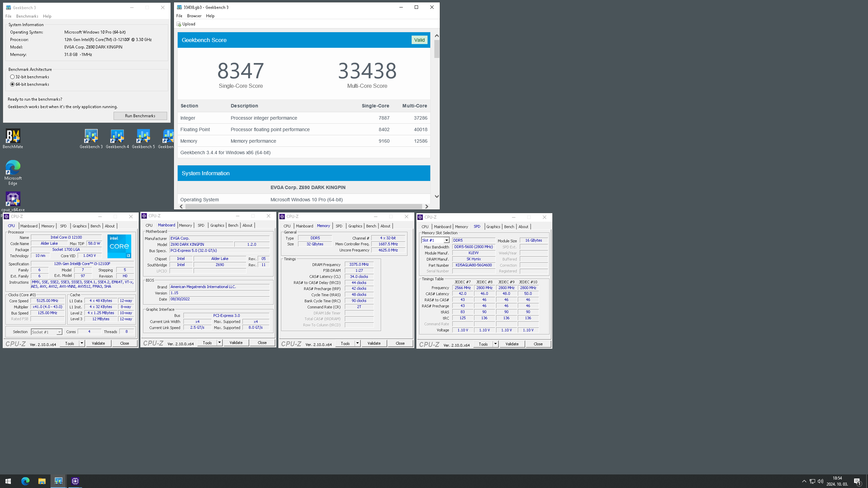Switch to CPU-Z in taskbar

point(75,481)
